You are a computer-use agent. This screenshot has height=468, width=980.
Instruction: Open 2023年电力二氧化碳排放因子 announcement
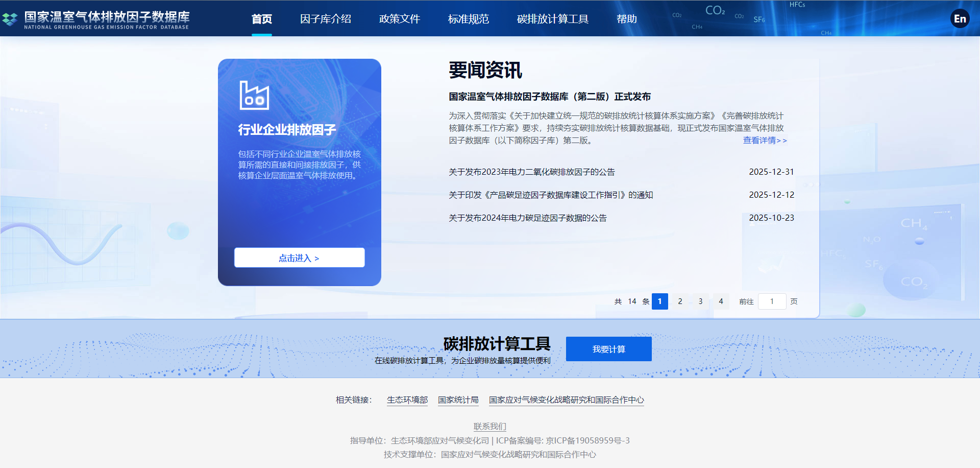532,172
